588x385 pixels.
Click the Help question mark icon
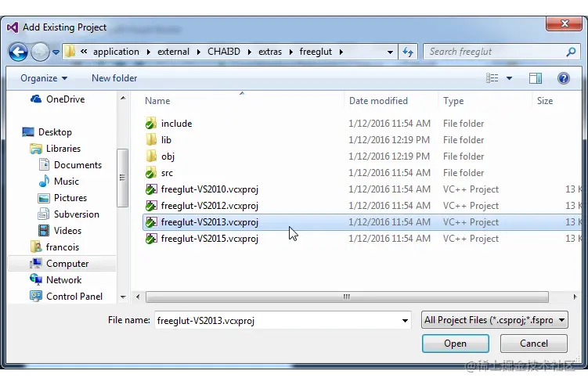coord(563,78)
